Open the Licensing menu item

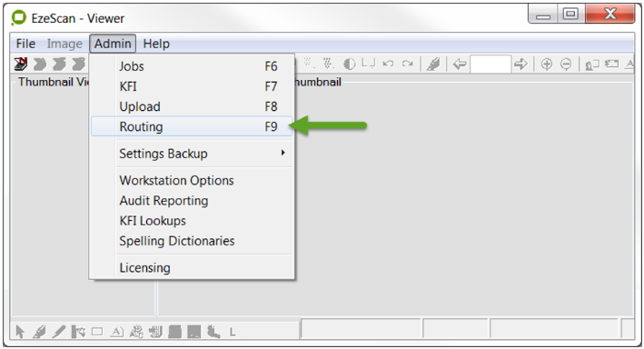(x=192, y=267)
